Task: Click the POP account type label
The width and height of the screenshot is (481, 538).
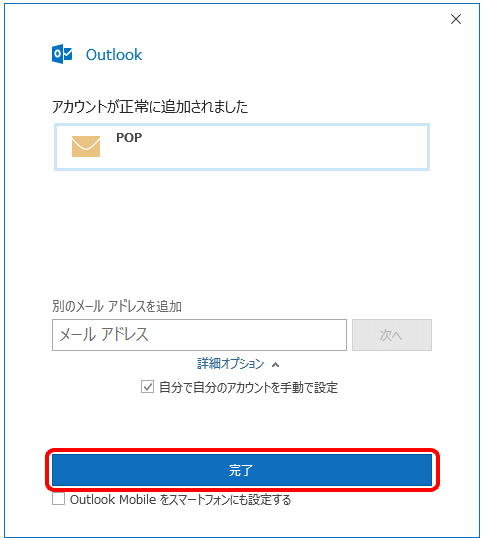Action: (129, 138)
